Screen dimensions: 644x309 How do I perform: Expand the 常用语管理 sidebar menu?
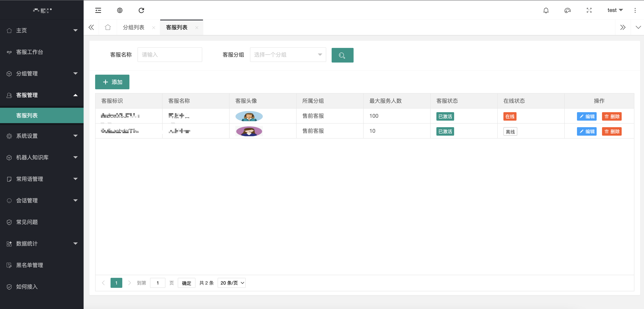[x=42, y=179]
